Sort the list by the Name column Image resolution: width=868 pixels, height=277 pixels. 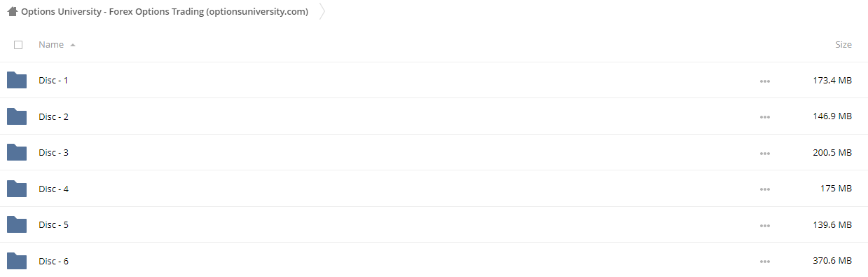click(51, 44)
